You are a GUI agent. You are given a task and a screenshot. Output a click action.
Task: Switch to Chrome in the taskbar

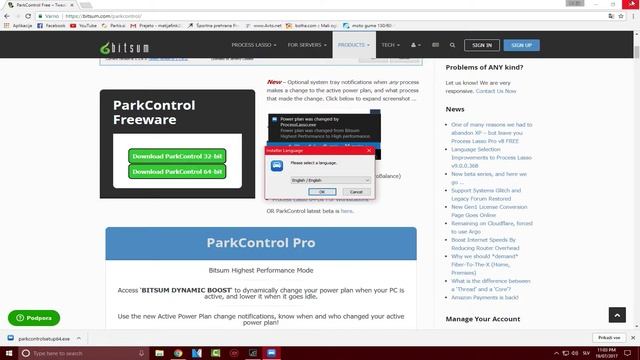[x=178, y=353]
